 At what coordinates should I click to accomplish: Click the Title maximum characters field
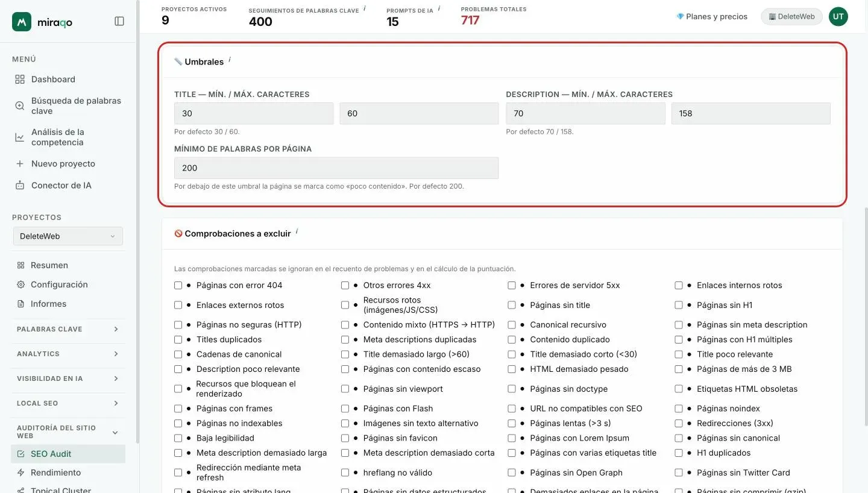419,113
